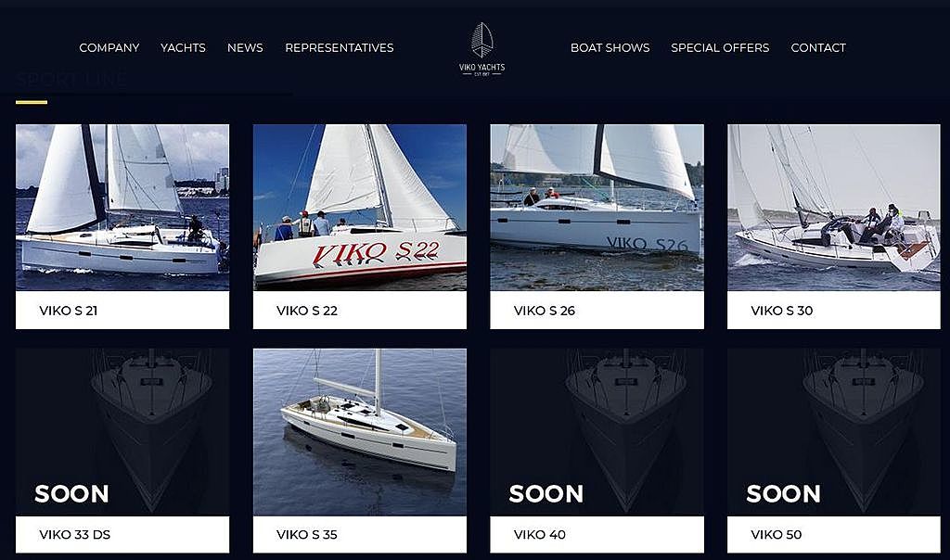Image resolution: width=950 pixels, height=560 pixels.
Task: Select the Viko S 35 yacht image
Action: click(x=360, y=432)
